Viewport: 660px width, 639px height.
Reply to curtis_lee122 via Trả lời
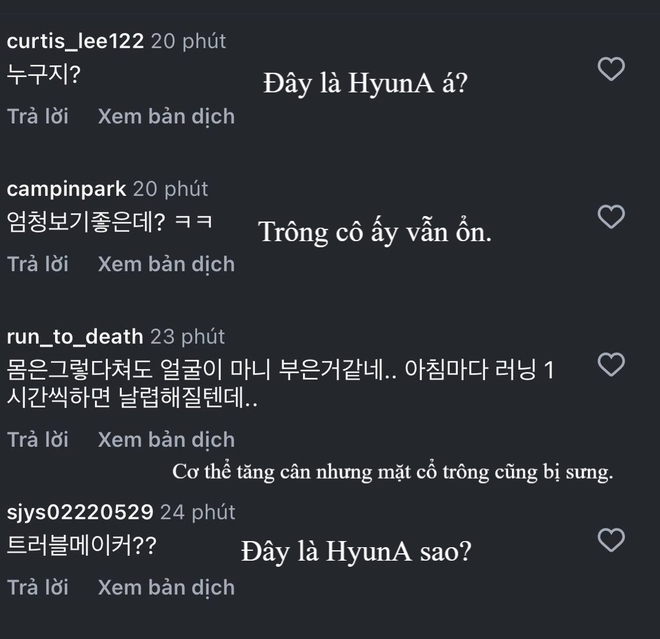tap(38, 116)
